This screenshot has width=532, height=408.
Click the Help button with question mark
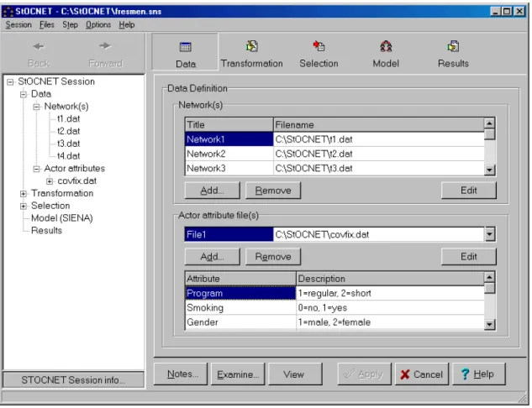(x=479, y=374)
